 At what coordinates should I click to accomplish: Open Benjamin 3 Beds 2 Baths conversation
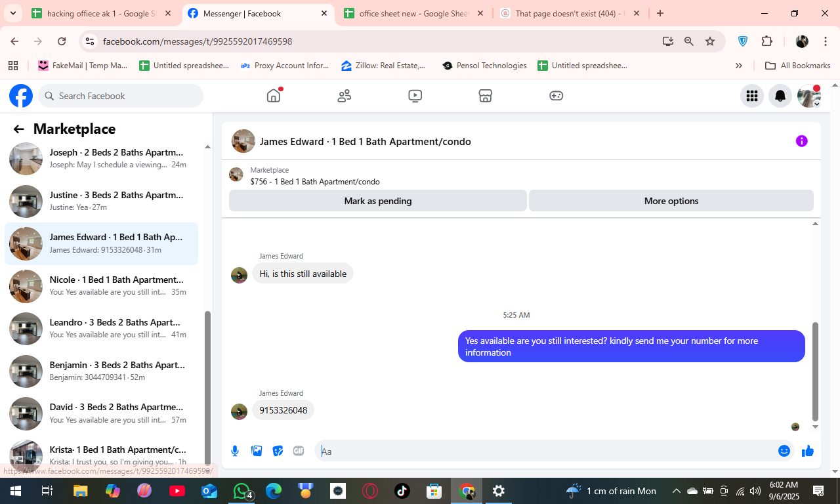point(102,371)
